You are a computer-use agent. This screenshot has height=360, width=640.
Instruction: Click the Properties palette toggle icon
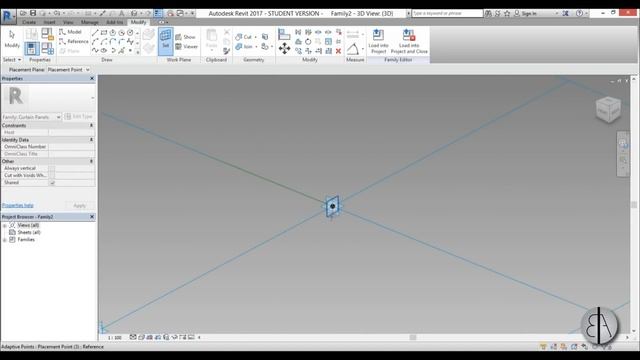[31, 49]
